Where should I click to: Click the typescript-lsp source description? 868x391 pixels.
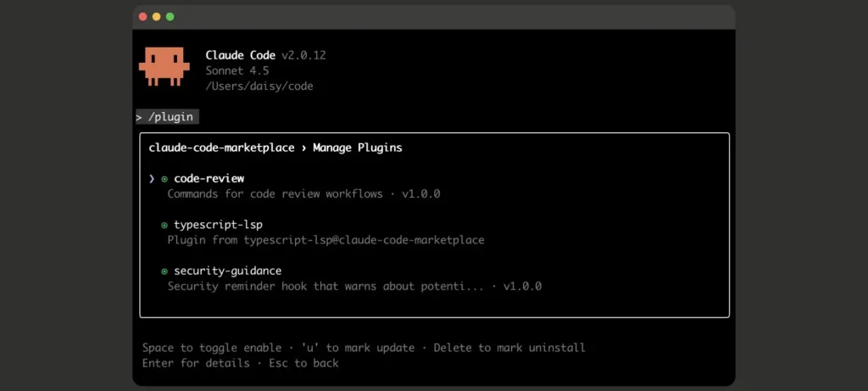click(x=325, y=240)
